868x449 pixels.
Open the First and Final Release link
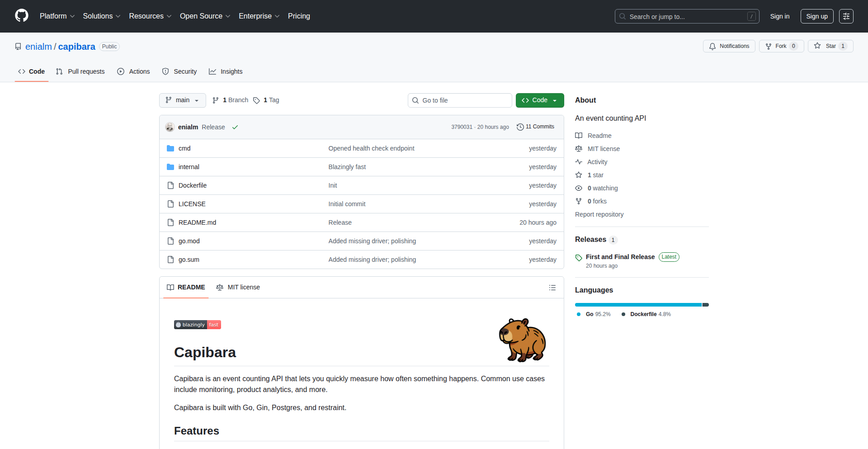pos(620,257)
